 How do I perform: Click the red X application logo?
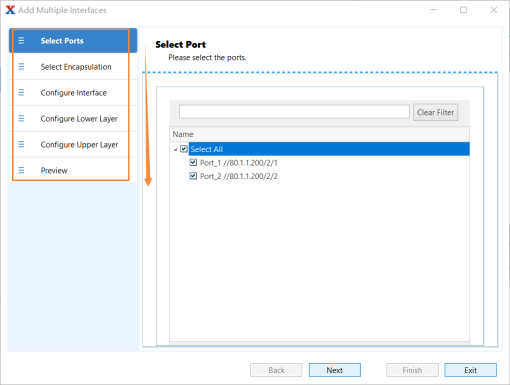(10, 10)
